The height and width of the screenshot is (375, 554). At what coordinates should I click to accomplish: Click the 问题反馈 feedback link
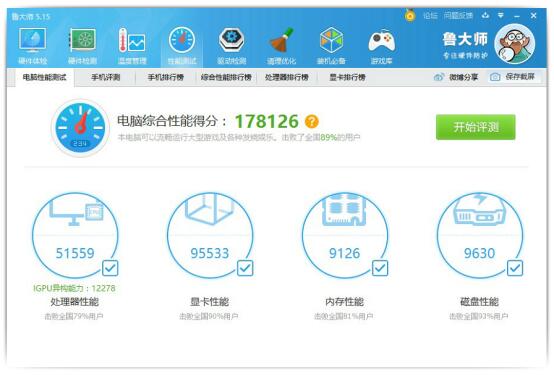458,16
